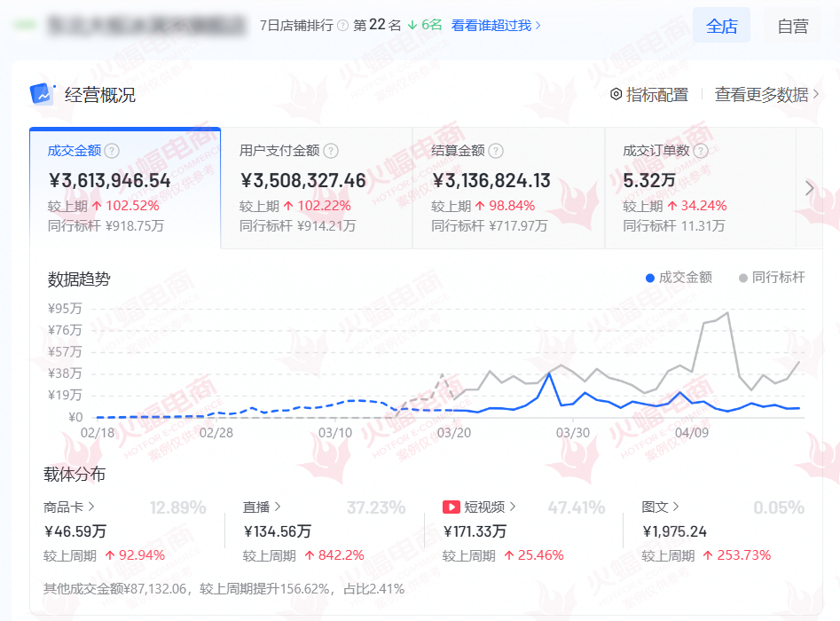840x621 pixels.
Task: Click the ¥3,508,327.46 amount value
Action: tap(303, 181)
